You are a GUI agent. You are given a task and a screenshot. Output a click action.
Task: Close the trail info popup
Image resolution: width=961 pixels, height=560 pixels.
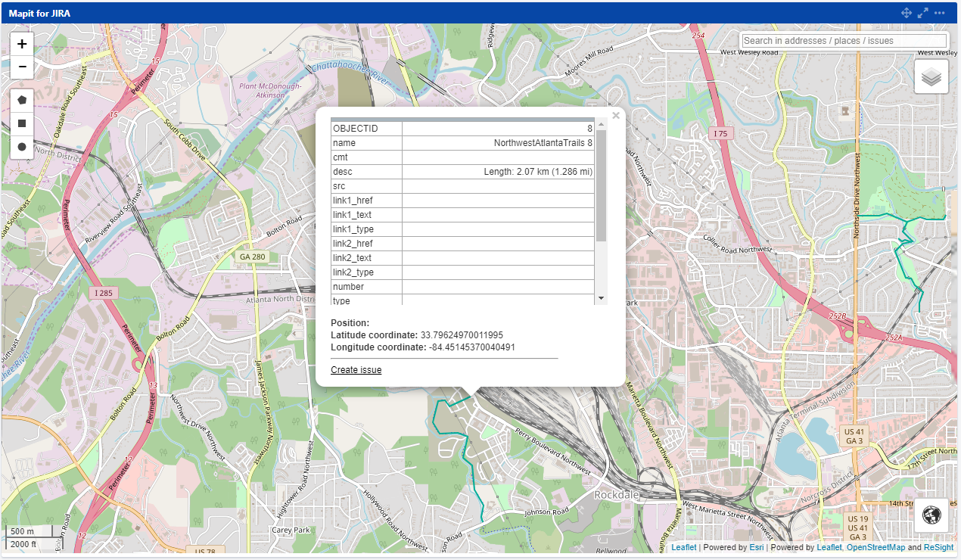[615, 115]
